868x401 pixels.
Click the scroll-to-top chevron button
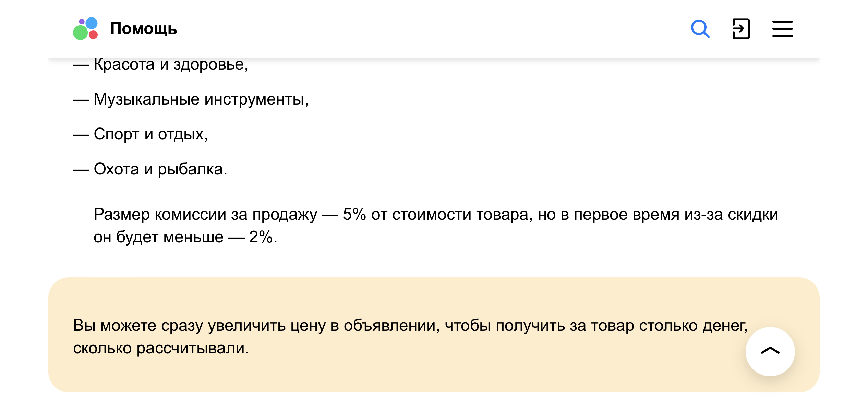(770, 351)
